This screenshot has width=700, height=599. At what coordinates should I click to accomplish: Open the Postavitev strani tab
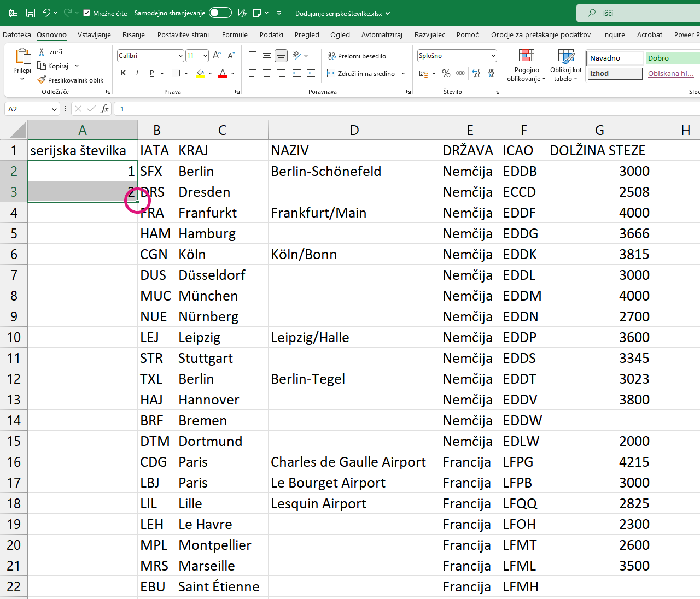183,34
